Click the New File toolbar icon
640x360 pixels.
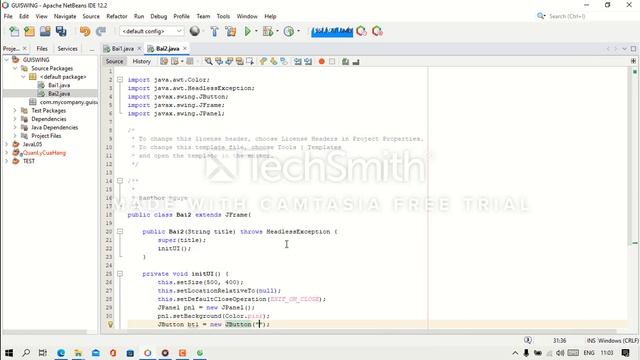14,31
